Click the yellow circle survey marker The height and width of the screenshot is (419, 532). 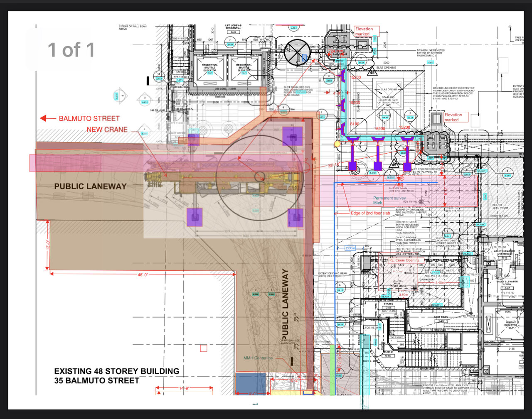pos(337,144)
